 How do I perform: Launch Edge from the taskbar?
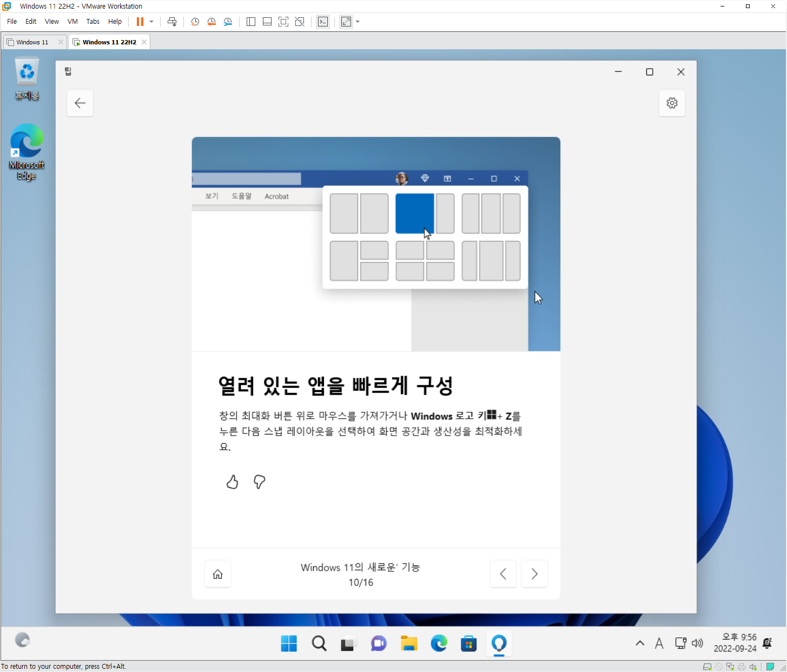pos(439,643)
